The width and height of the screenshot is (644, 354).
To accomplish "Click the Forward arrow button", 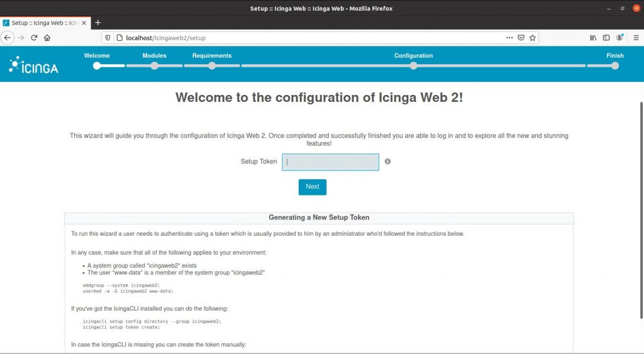I will pos(21,38).
